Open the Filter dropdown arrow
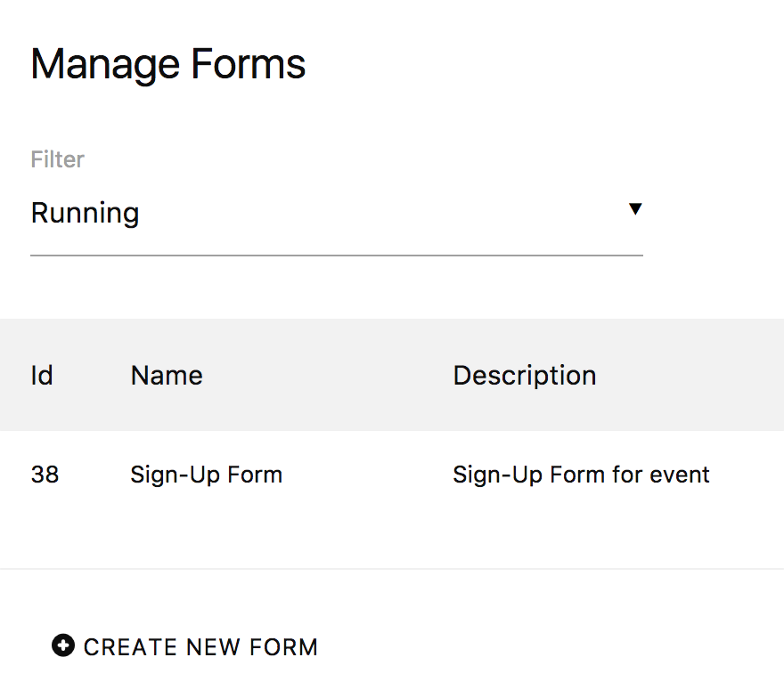784x698 pixels. (634, 210)
